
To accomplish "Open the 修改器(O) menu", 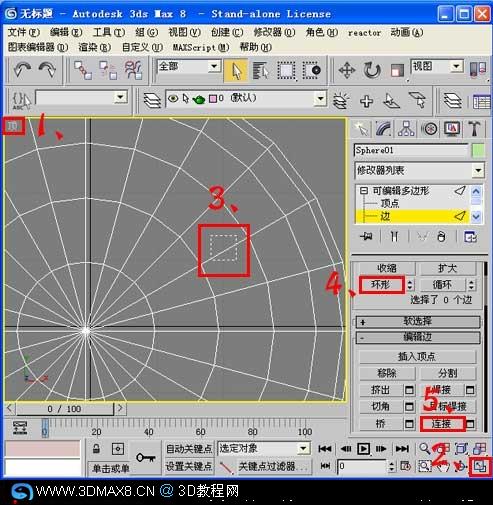I will click(x=274, y=32).
